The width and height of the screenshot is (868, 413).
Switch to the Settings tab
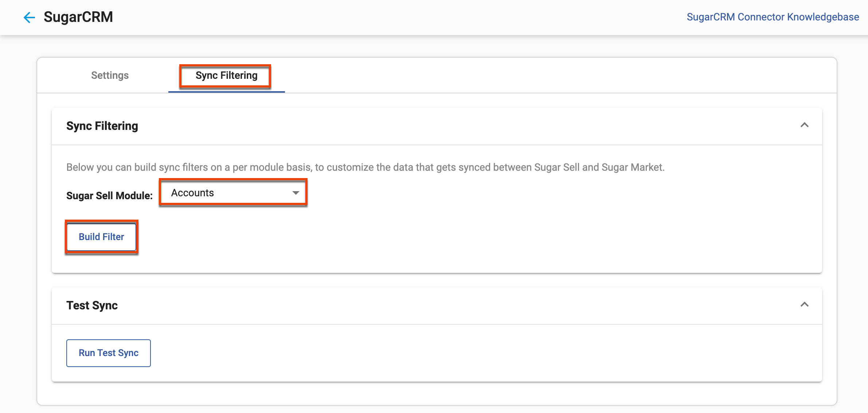coord(109,76)
